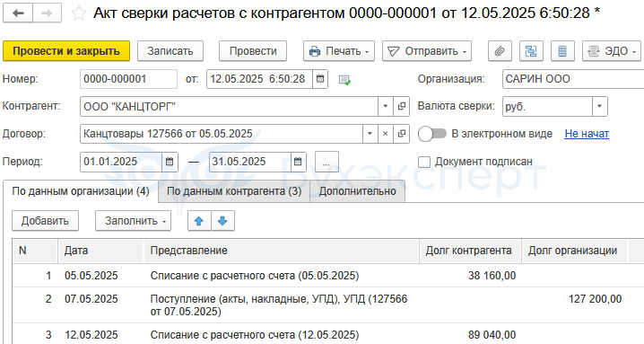
Task: Click the Долг организации column header
Action: 574,251
